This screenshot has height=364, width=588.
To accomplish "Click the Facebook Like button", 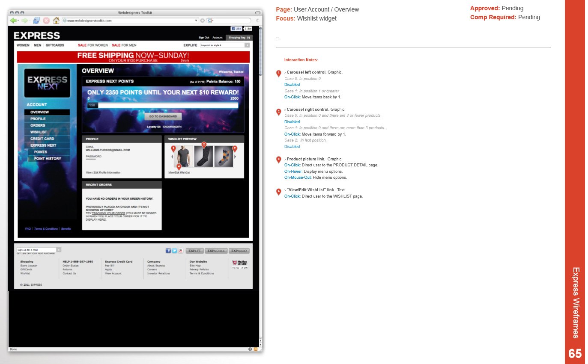I will [x=236, y=29].
